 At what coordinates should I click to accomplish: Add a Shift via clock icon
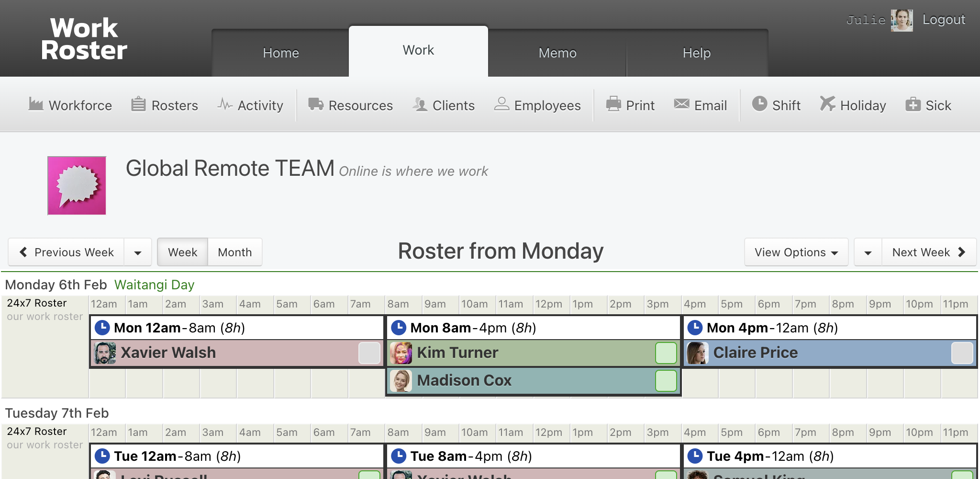pos(759,104)
